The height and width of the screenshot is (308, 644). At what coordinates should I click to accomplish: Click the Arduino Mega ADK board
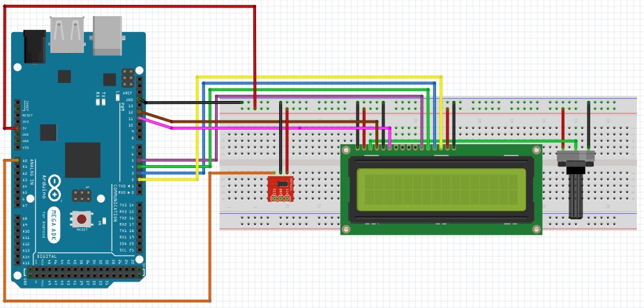pyautogui.click(x=78, y=160)
